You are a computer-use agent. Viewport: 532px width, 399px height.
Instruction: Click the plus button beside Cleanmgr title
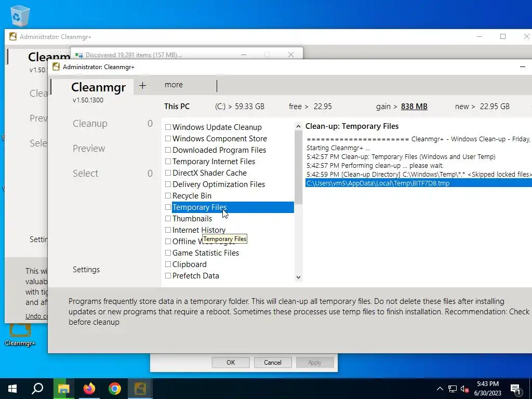142,86
